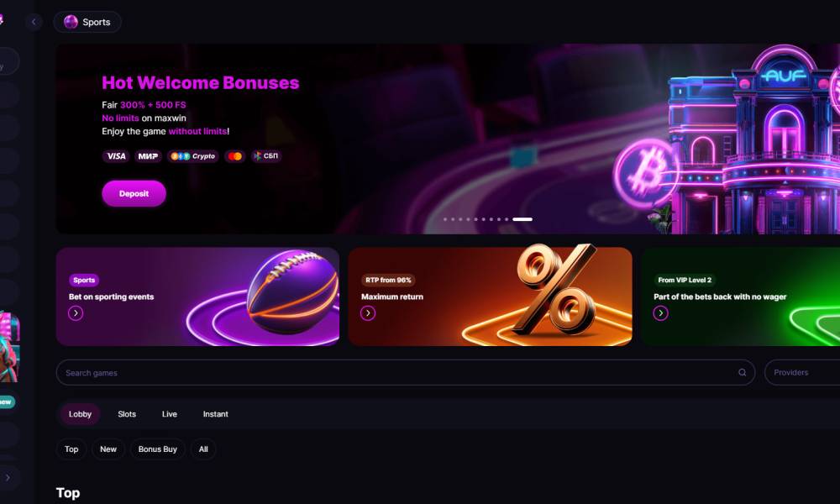Image resolution: width=840 pixels, height=504 pixels.
Task: Open arrow circle on VIP Level 2 card
Action: point(660,313)
